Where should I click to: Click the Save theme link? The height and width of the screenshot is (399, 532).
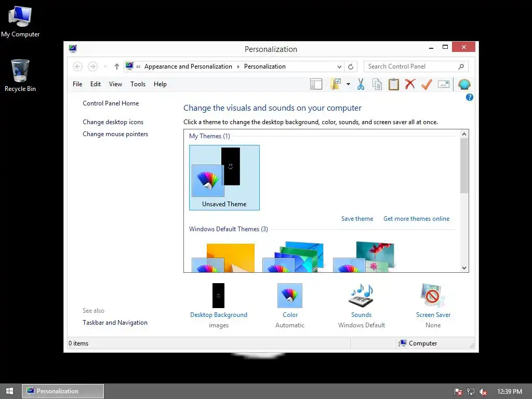click(x=357, y=219)
